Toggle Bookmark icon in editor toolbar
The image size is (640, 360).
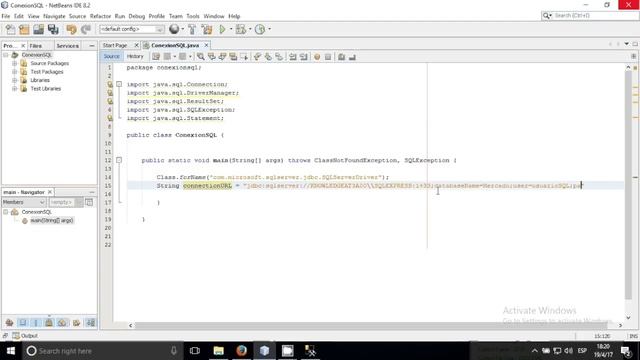click(279, 57)
